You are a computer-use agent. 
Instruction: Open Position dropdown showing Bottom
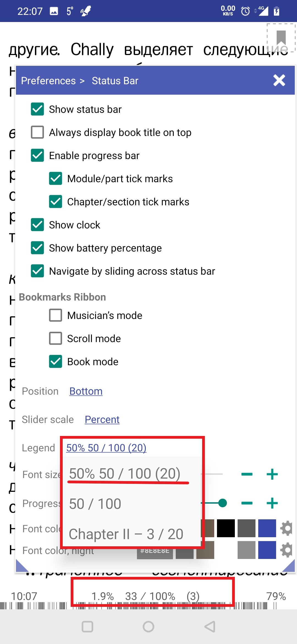pyautogui.click(x=86, y=391)
